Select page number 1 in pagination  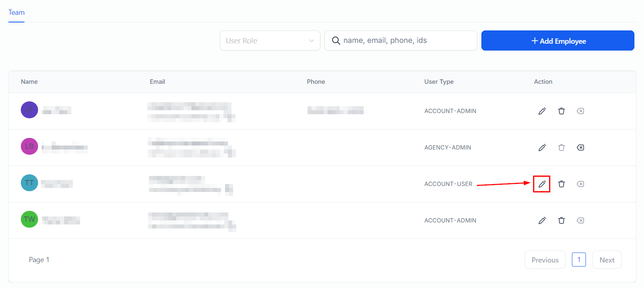click(579, 260)
